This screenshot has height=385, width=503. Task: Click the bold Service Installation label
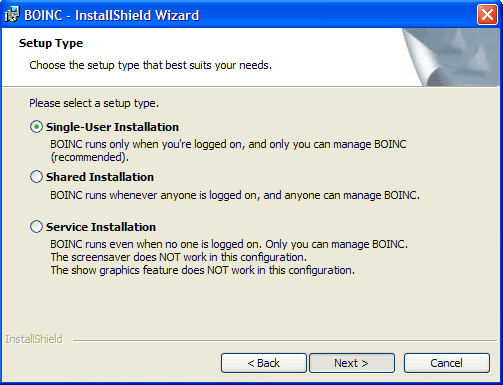point(101,227)
